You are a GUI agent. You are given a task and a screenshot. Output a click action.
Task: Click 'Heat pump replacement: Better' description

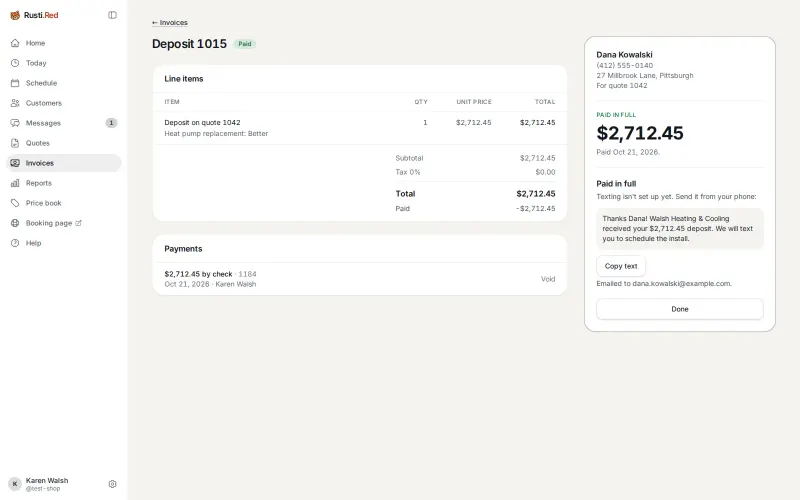(x=216, y=134)
